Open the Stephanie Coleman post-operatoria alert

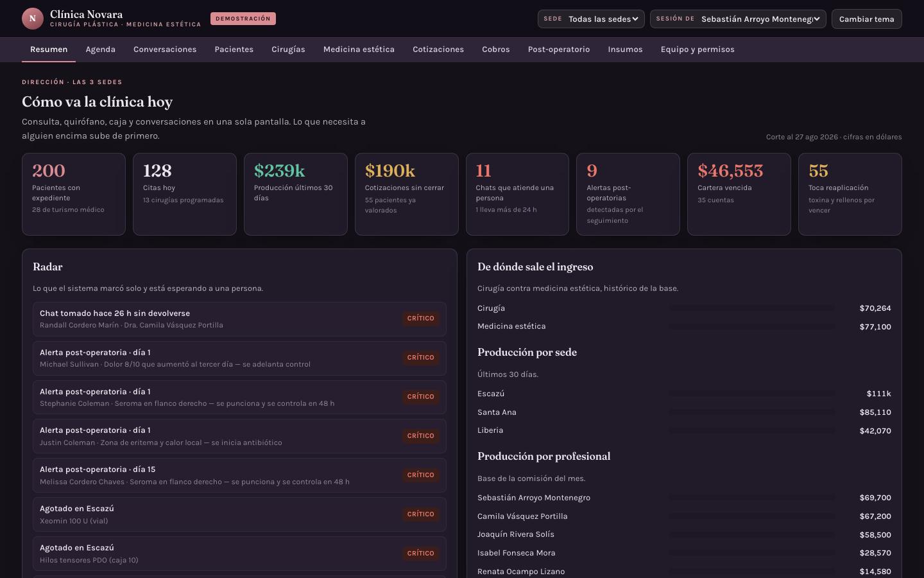click(x=239, y=398)
